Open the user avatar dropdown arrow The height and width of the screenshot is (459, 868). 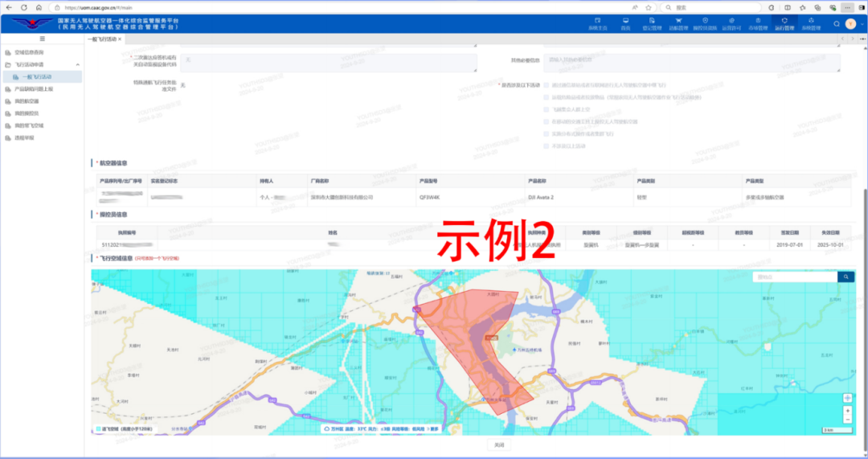click(861, 23)
